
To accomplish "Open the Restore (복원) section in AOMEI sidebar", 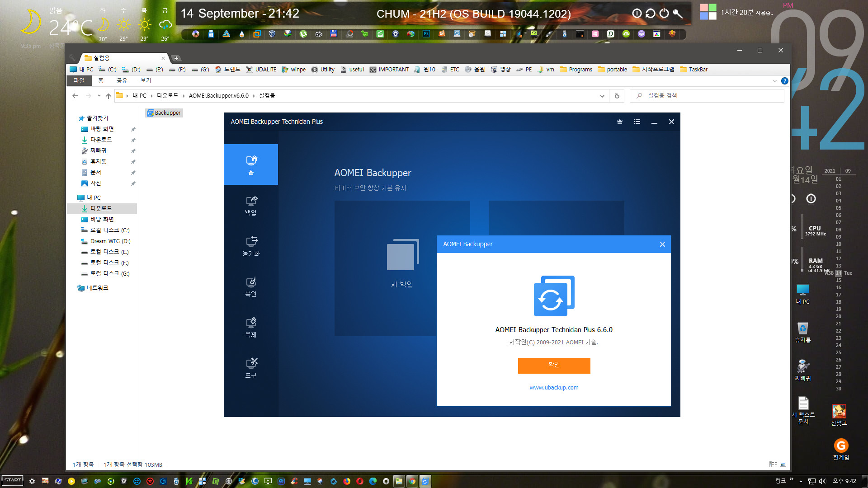I will pyautogui.click(x=251, y=287).
